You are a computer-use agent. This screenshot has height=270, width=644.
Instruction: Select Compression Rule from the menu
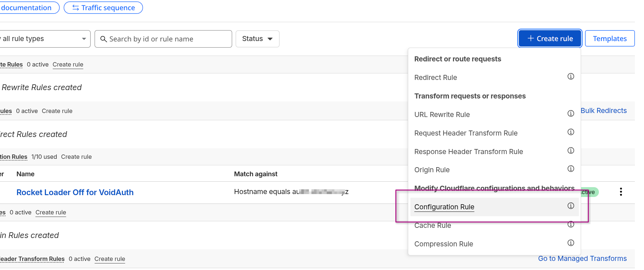pos(444,244)
